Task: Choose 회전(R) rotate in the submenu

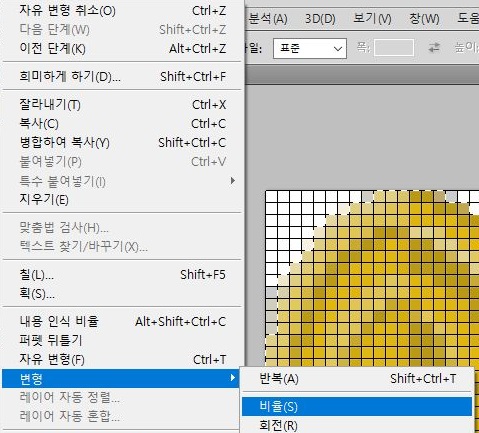Action: (357, 425)
